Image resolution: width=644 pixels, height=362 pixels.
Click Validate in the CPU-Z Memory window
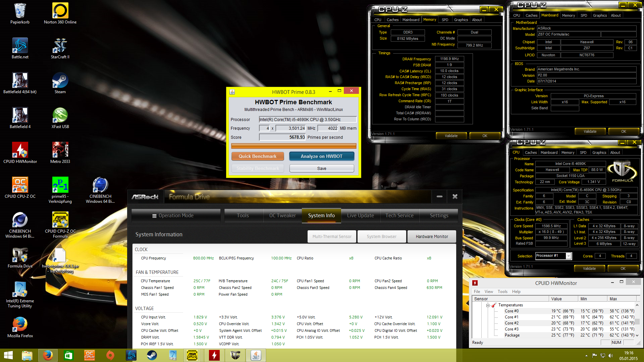click(451, 136)
